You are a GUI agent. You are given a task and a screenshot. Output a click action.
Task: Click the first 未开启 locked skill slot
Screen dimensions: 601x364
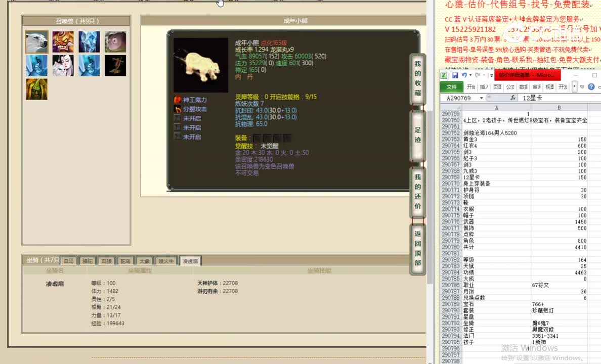tap(178, 118)
